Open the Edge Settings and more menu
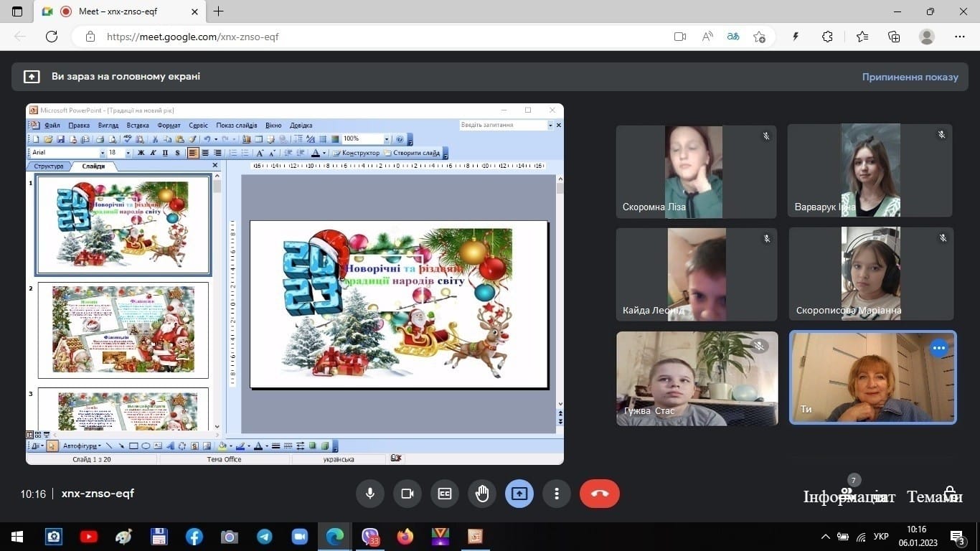Viewport: 980px width, 551px height. pyautogui.click(x=960, y=37)
